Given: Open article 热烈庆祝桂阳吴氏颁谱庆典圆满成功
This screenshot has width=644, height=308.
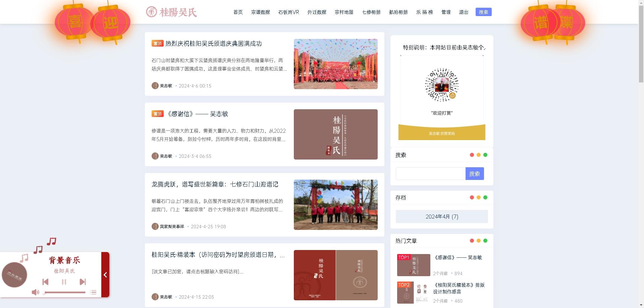Looking at the screenshot, I should tap(213, 44).
